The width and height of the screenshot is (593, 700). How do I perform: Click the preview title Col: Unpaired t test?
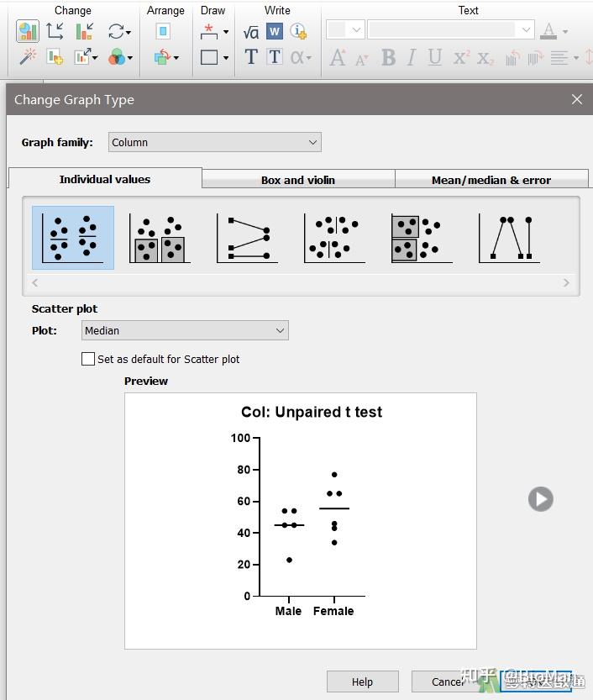coord(312,412)
